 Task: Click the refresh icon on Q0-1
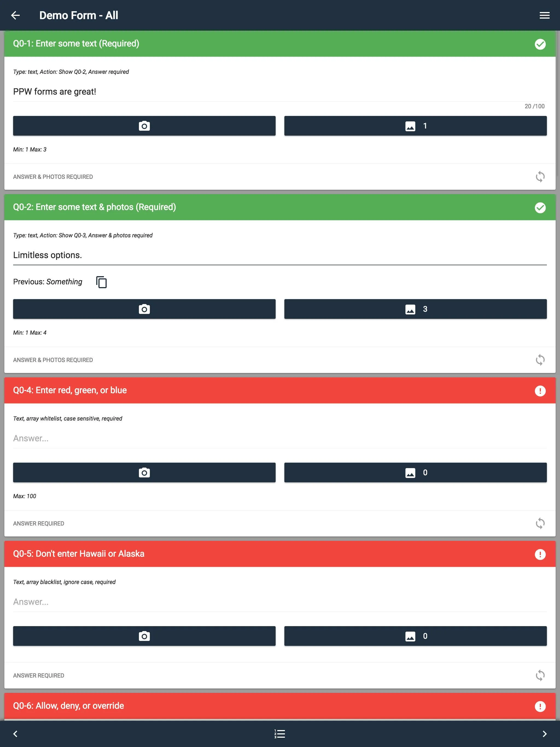[x=540, y=176]
